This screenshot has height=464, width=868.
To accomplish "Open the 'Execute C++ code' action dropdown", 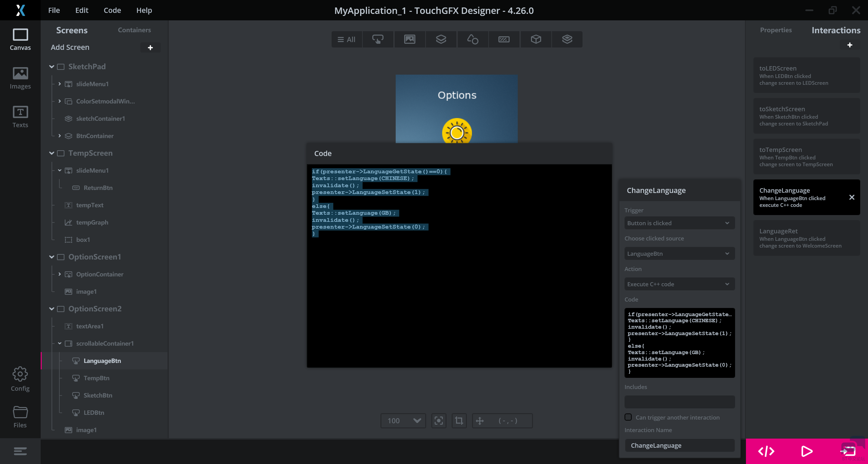I will click(679, 284).
